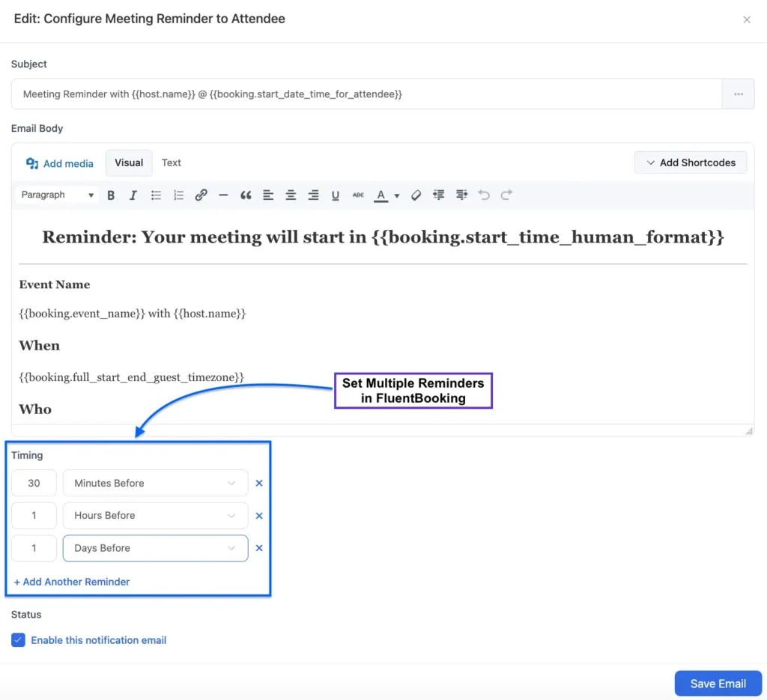Apply strikethrough formatting
Viewport: 767px width, 700px height.
358,195
